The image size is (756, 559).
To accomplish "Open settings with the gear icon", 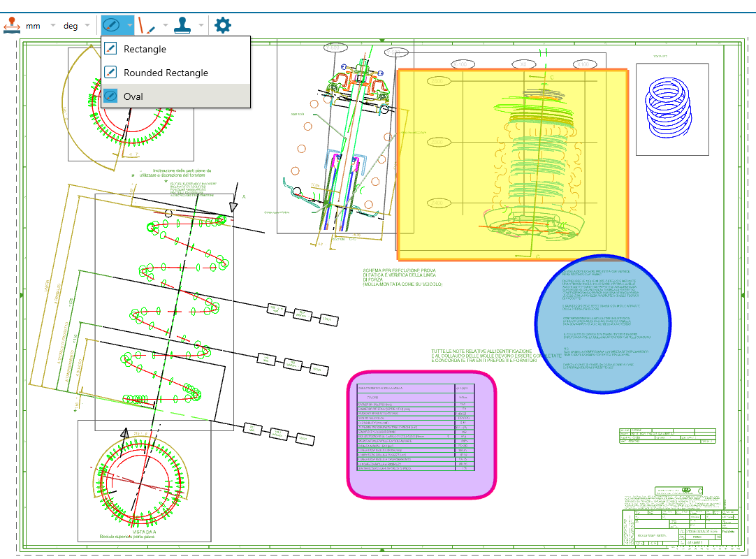I will point(223,26).
